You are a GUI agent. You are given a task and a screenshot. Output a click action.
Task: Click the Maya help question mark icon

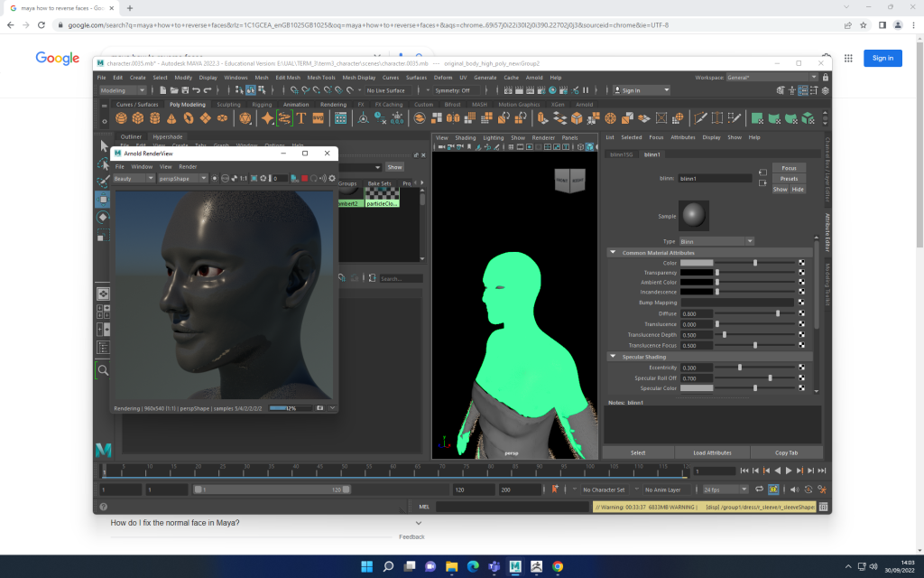click(x=103, y=507)
